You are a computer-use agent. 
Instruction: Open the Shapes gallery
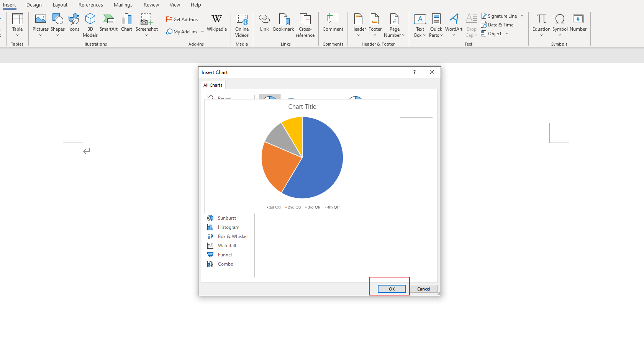click(x=57, y=25)
